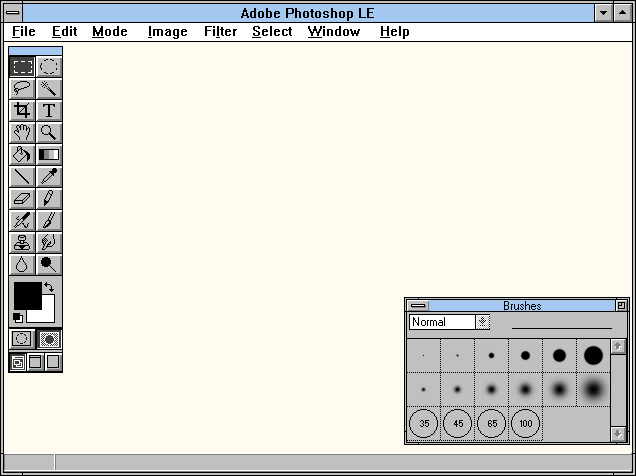This screenshot has height=476, width=636.
Task: Select the Lasso tool
Action: [x=21, y=88]
